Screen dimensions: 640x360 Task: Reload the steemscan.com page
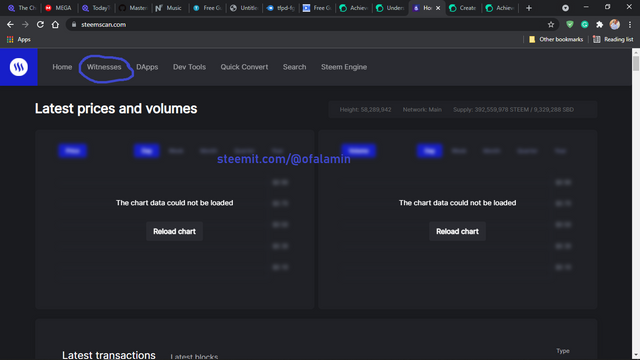[x=40, y=24]
